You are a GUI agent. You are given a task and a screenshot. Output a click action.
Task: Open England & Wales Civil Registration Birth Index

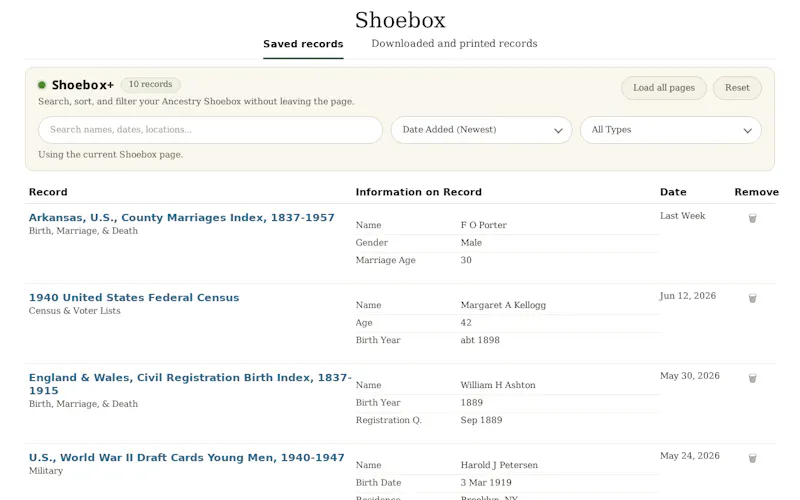[190, 384]
